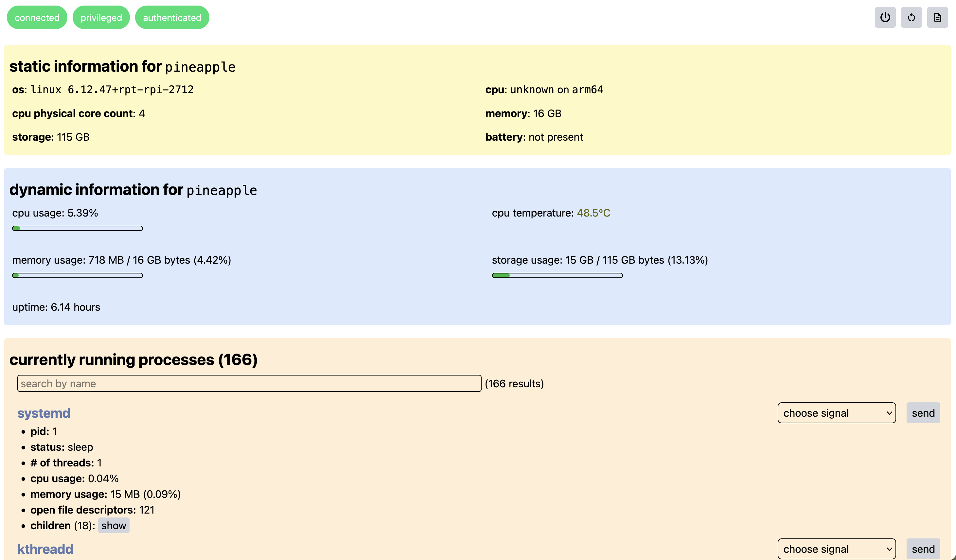Click systemd's memory usage: 15 MB entry
956x560 pixels.
105,494
